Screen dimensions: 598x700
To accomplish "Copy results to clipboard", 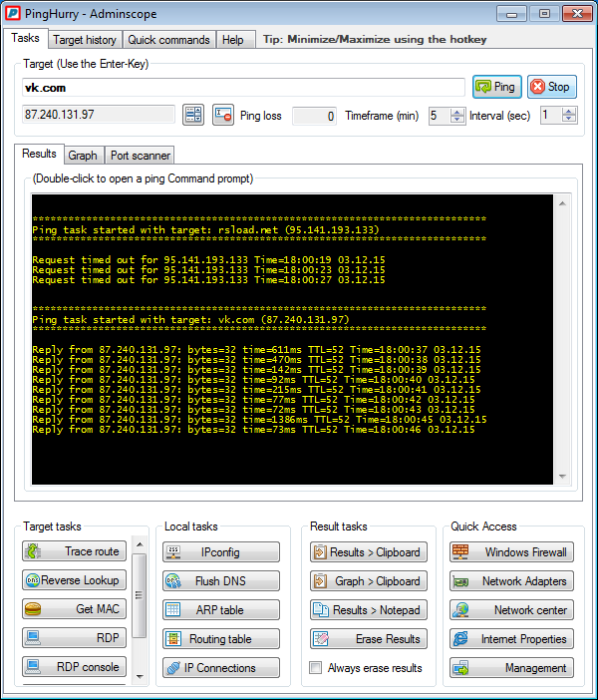I will point(366,552).
